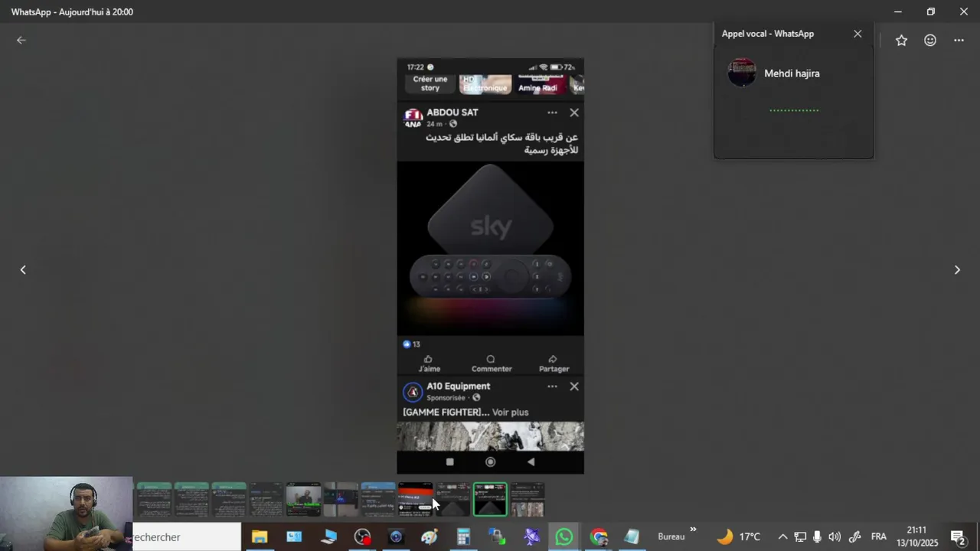980x551 pixels.
Task: Open the camera lens app in taskbar
Action: coord(396,537)
